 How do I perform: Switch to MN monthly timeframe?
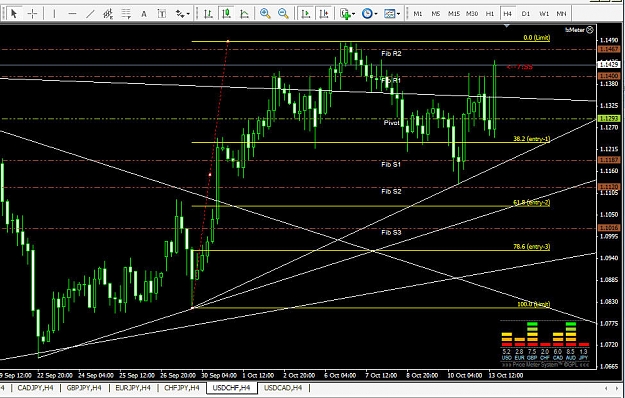(x=561, y=14)
